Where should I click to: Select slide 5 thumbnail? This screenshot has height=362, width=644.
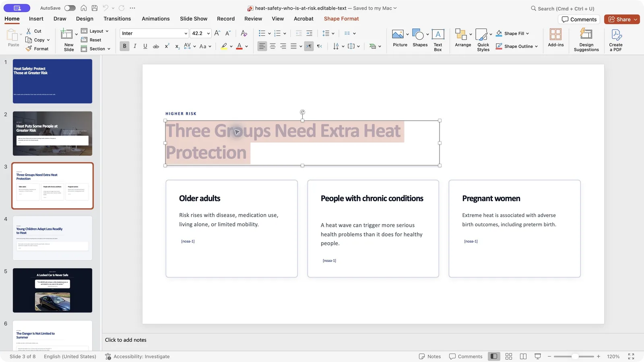pos(52,290)
